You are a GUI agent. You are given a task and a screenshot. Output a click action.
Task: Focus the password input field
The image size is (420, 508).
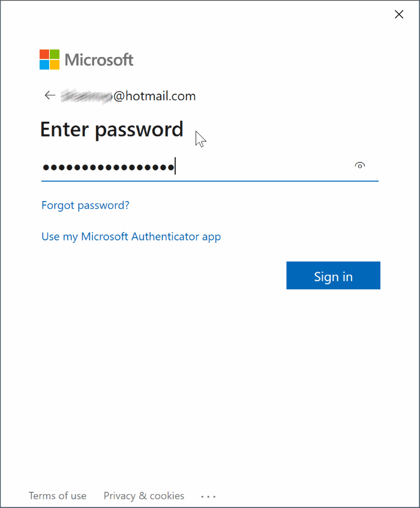pos(198,167)
